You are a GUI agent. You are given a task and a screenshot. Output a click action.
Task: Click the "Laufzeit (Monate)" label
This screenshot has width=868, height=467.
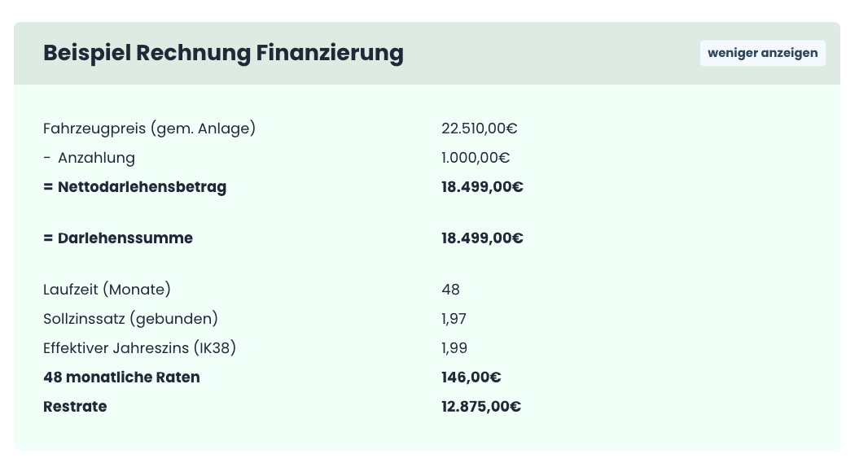tap(107, 290)
